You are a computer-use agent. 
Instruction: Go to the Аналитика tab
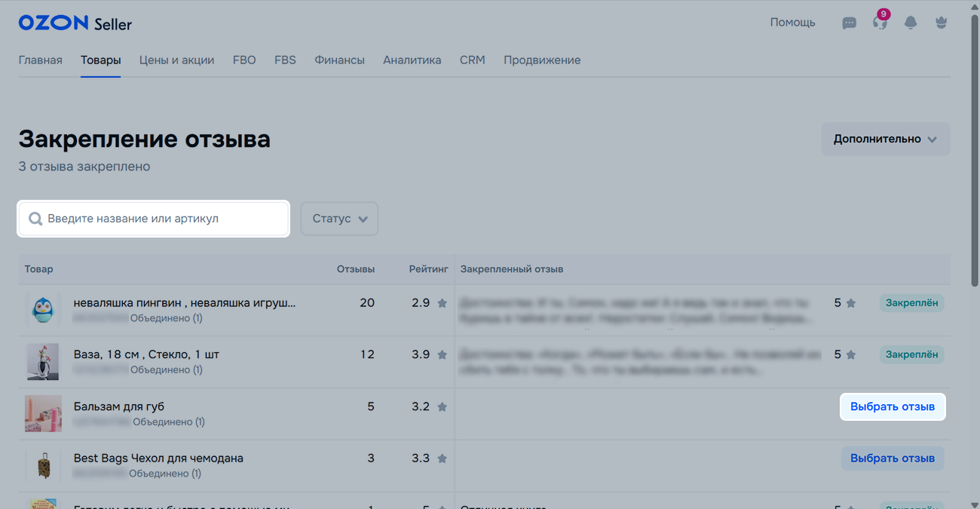pyautogui.click(x=412, y=60)
